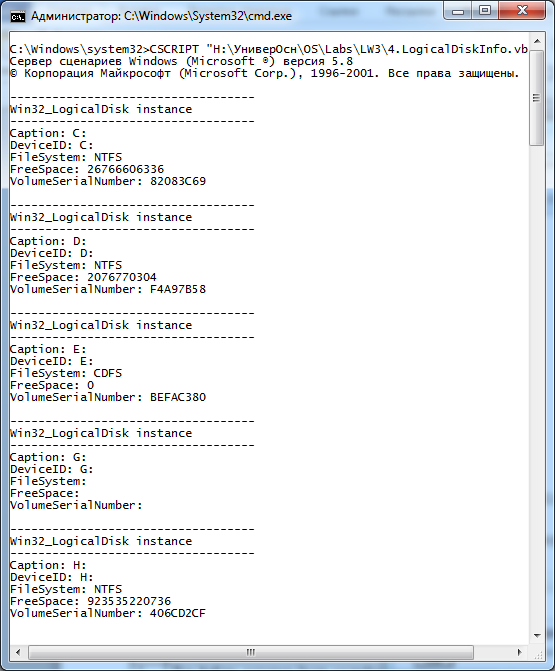Click the cmd.exe system menu icon
The width and height of the screenshot is (555, 671).
coord(18,17)
